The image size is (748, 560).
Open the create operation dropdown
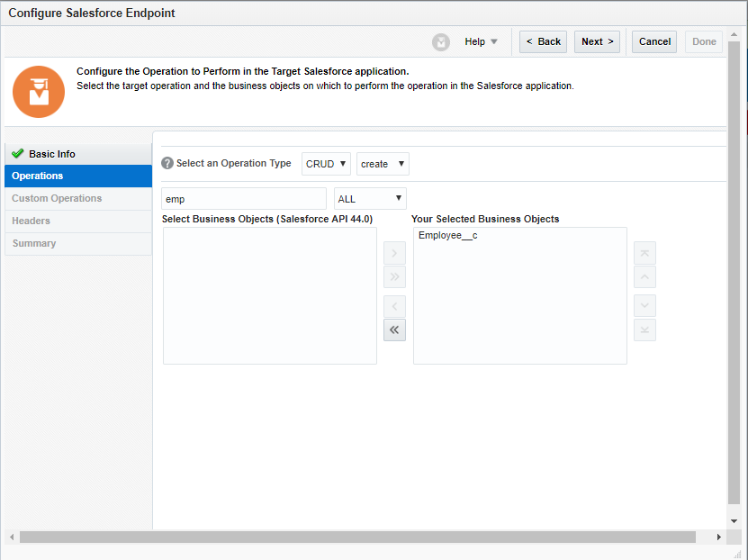[383, 164]
